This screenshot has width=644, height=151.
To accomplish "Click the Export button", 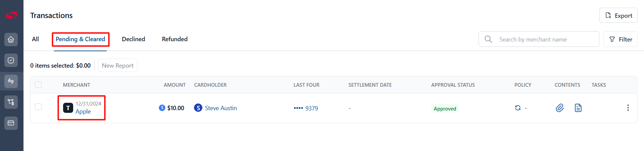I will point(618,15).
